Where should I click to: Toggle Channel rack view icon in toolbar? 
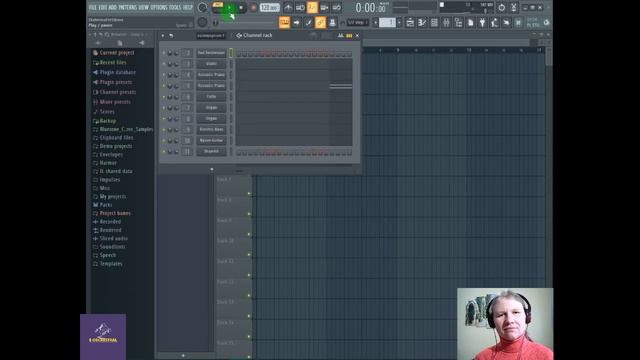pyautogui.click(x=434, y=22)
